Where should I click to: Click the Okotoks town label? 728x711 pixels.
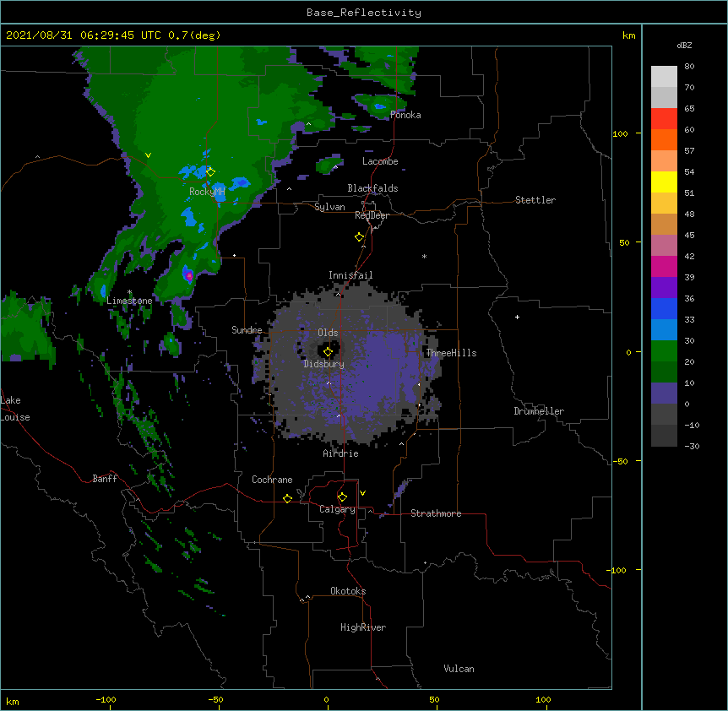(x=348, y=591)
